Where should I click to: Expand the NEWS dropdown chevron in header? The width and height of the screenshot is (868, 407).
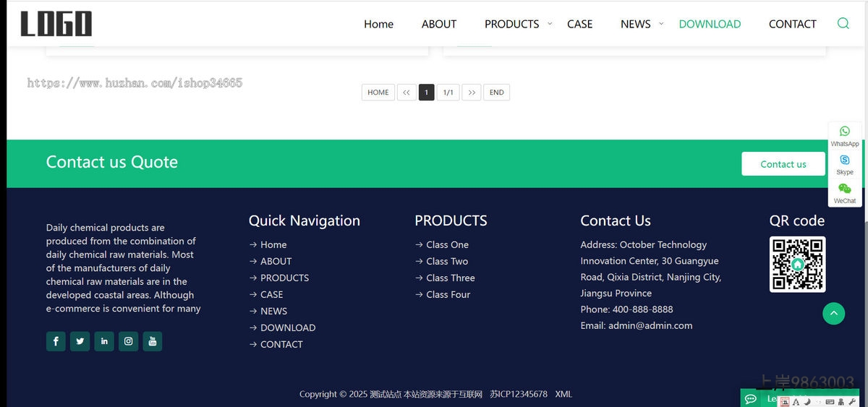tap(660, 24)
